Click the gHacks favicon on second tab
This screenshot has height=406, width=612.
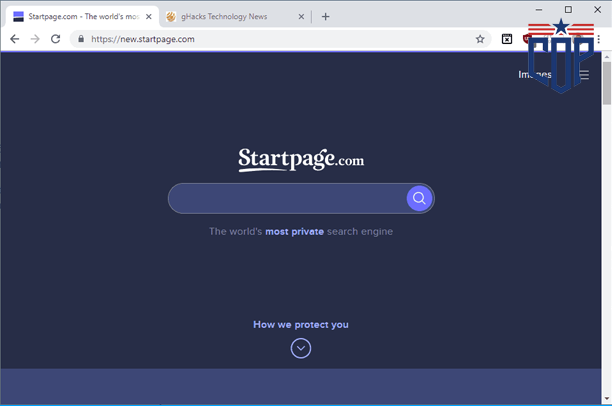tap(171, 16)
